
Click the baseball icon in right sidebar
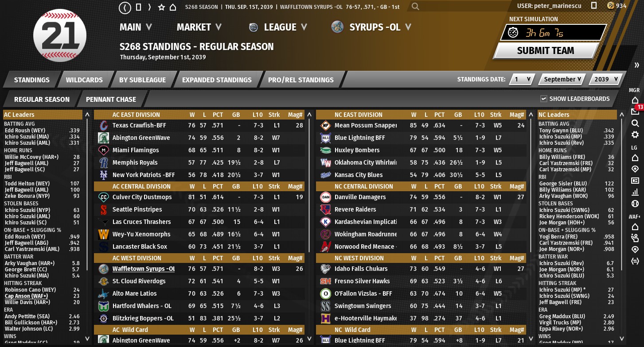coord(635,204)
